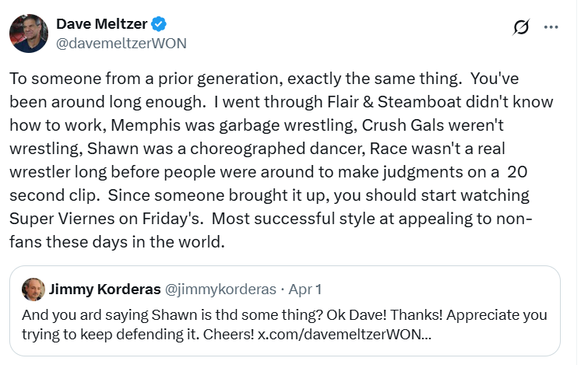Image resolution: width=588 pixels, height=365 pixels.
Task: Open the Apr 1 timestamp
Action: click(x=305, y=290)
